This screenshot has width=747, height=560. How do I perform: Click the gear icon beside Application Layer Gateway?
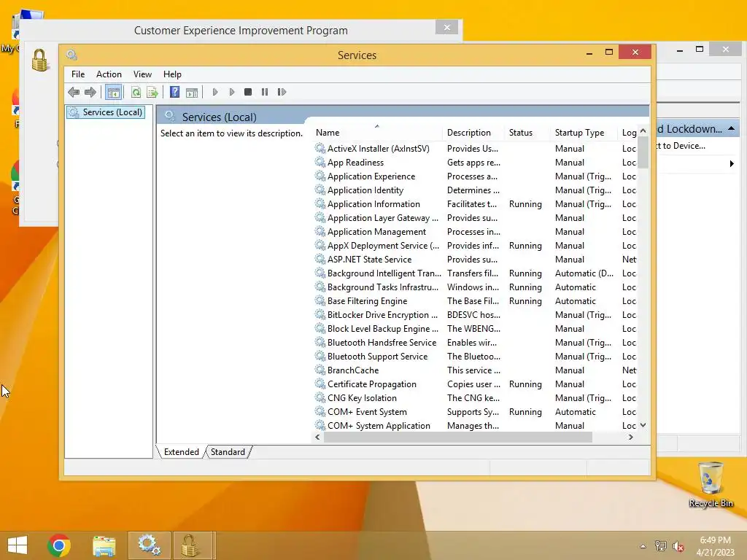[320, 217]
